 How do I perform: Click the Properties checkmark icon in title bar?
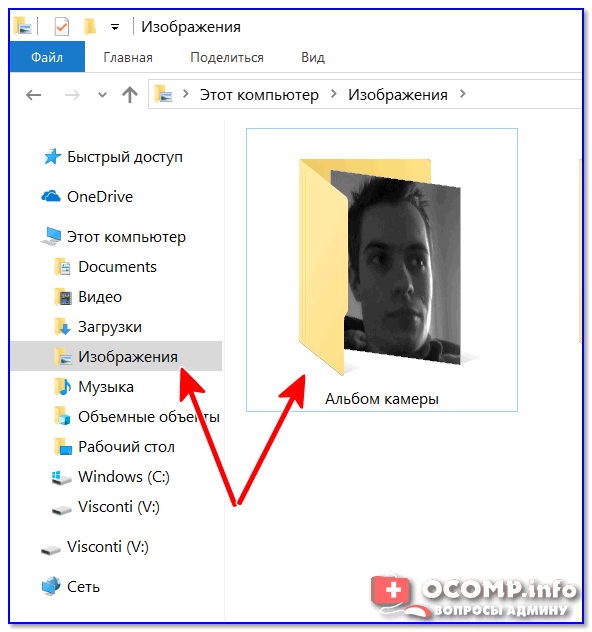(x=62, y=27)
